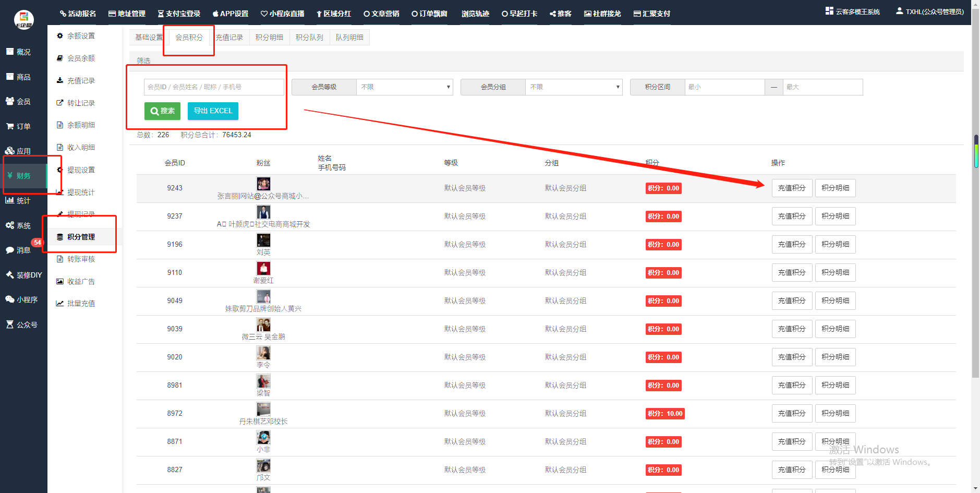Screen dimensions: 980x493
Task: Open the 会员 members section icon
Action: 10,101
